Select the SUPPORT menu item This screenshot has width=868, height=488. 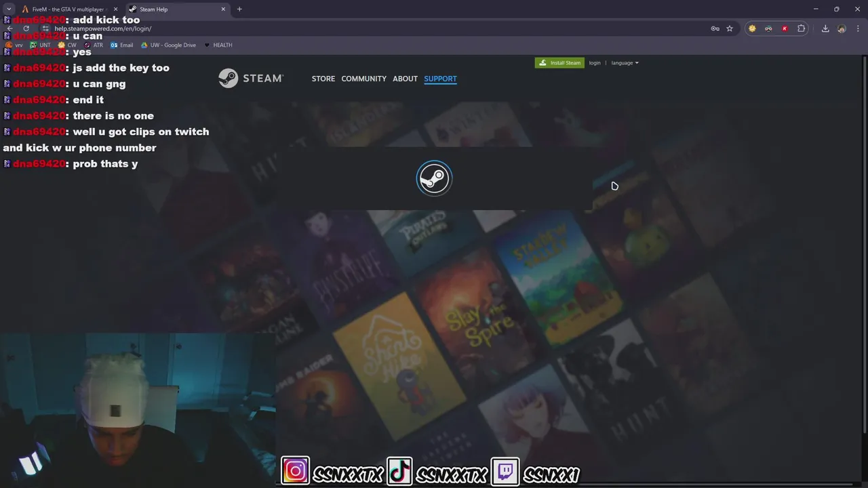[440, 79]
